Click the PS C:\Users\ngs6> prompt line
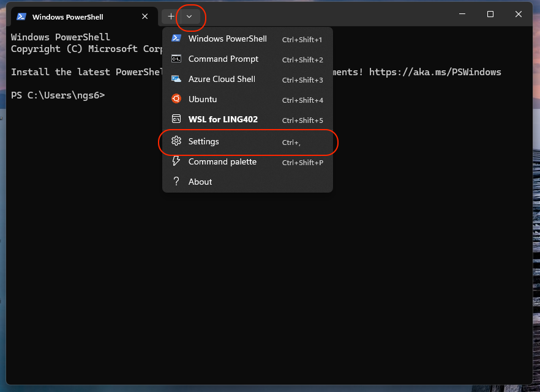This screenshot has width=540, height=392. coord(58,95)
